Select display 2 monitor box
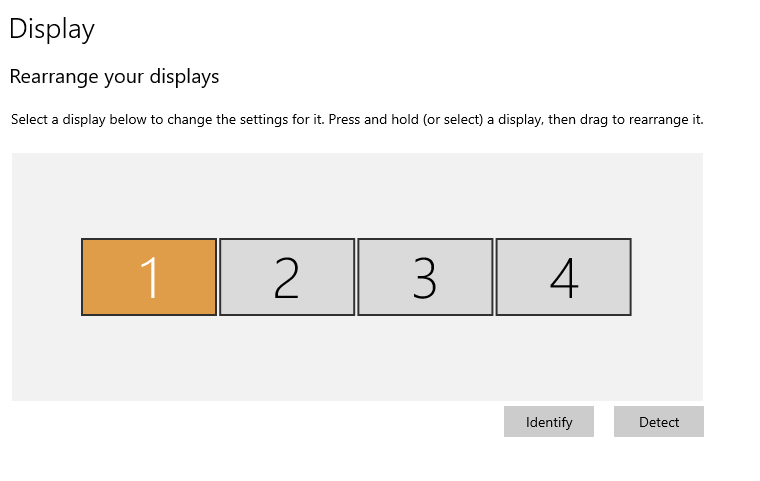This screenshot has height=481, width=760. point(287,277)
